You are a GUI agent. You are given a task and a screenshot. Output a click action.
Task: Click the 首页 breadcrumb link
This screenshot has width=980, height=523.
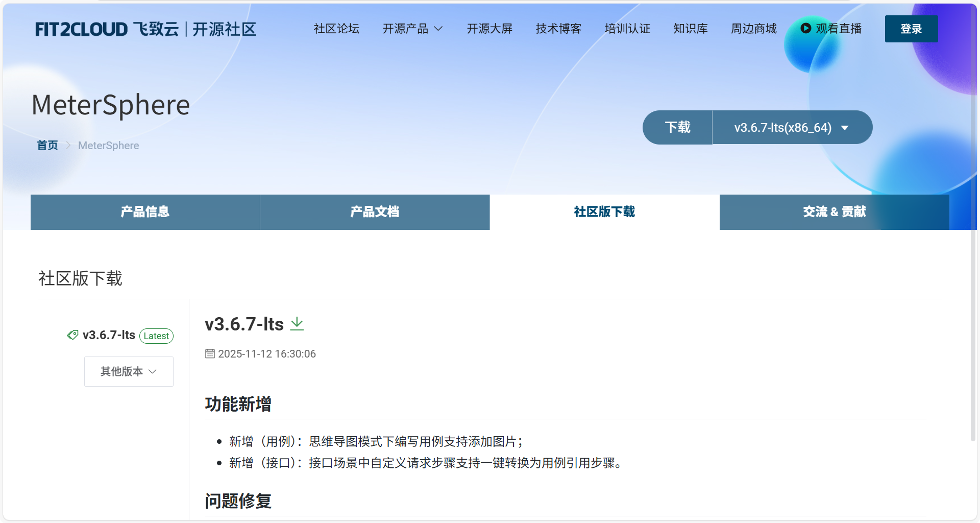point(47,146)
